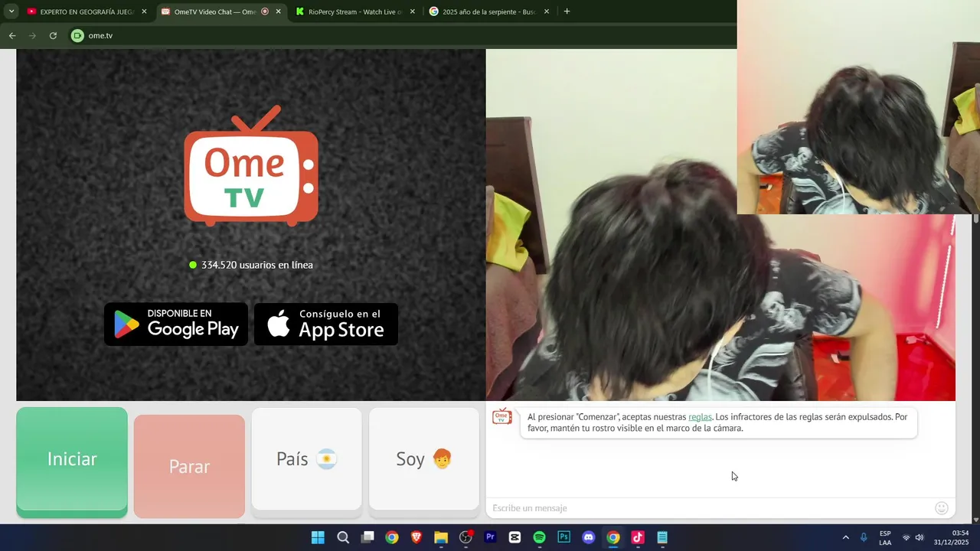Image resolution: width=980 pixels, height=551 pixels.
Task: Switch to the active Chrome window on the taskbar
Action: (612, 537)
